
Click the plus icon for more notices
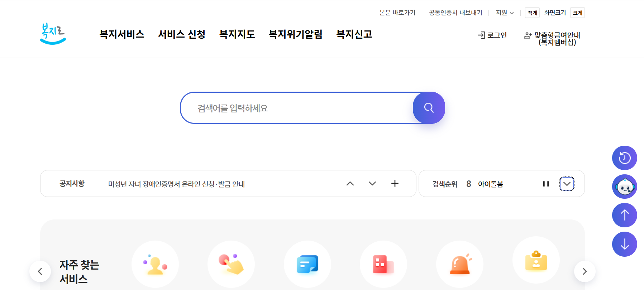click(395, 183)
